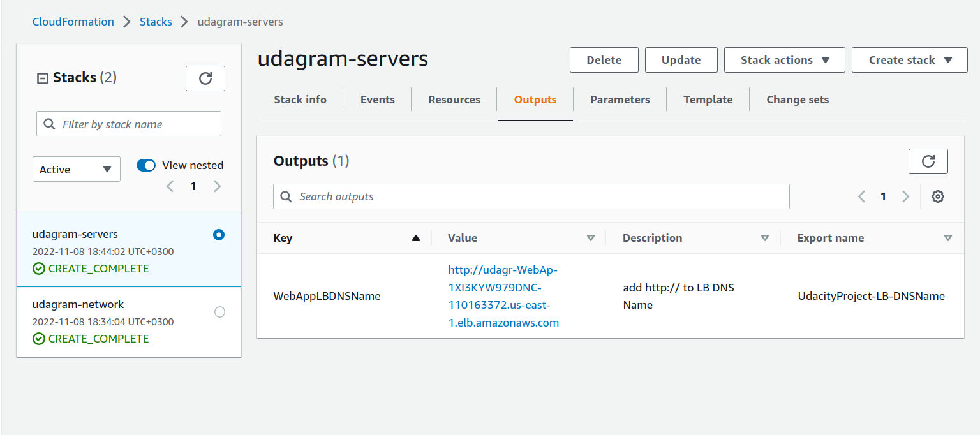
Task: Switch to the Parameters tab
Action: pos(620,100)
